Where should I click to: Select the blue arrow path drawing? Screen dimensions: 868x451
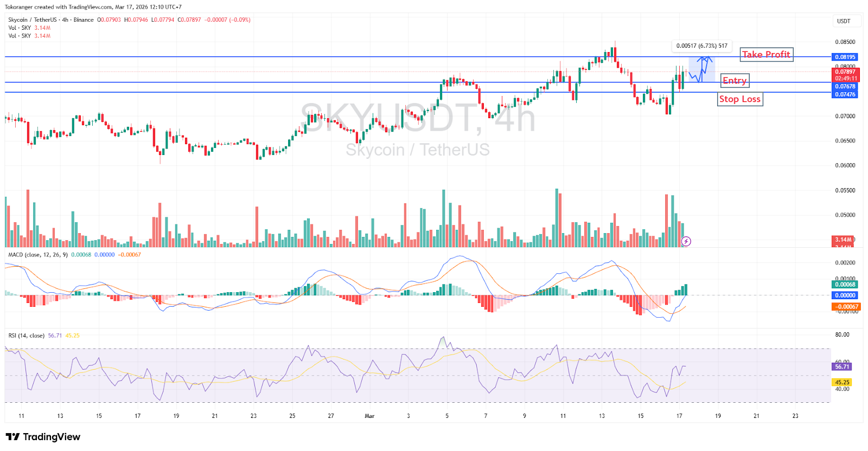703,68
